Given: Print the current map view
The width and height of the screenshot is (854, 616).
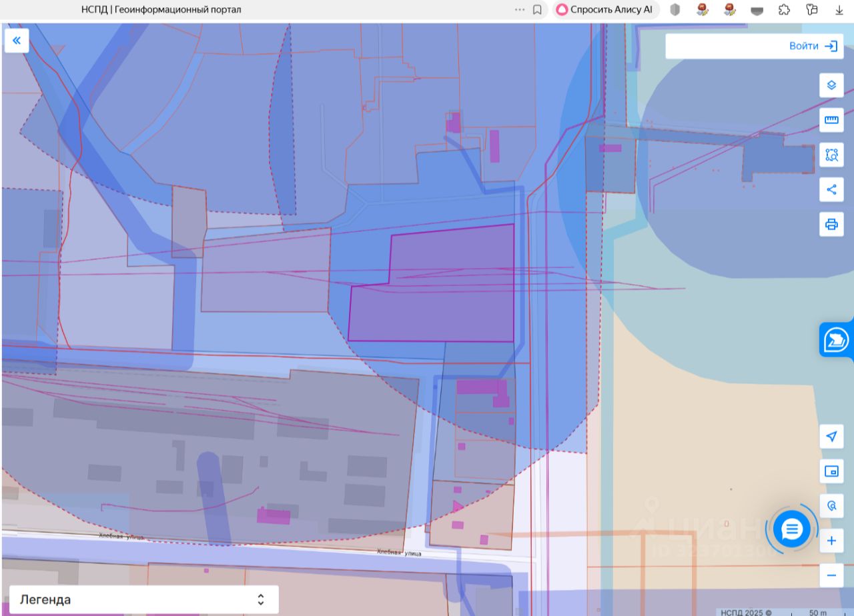Looking at the screenshot, I should 831,224.
